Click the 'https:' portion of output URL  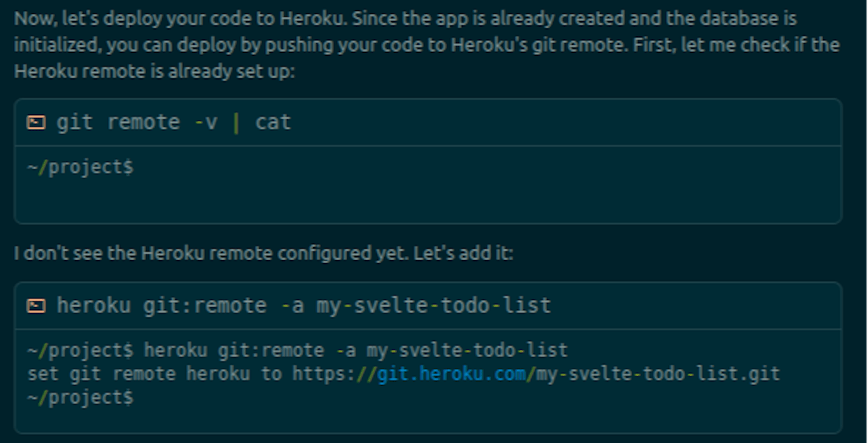click(324, 374)
